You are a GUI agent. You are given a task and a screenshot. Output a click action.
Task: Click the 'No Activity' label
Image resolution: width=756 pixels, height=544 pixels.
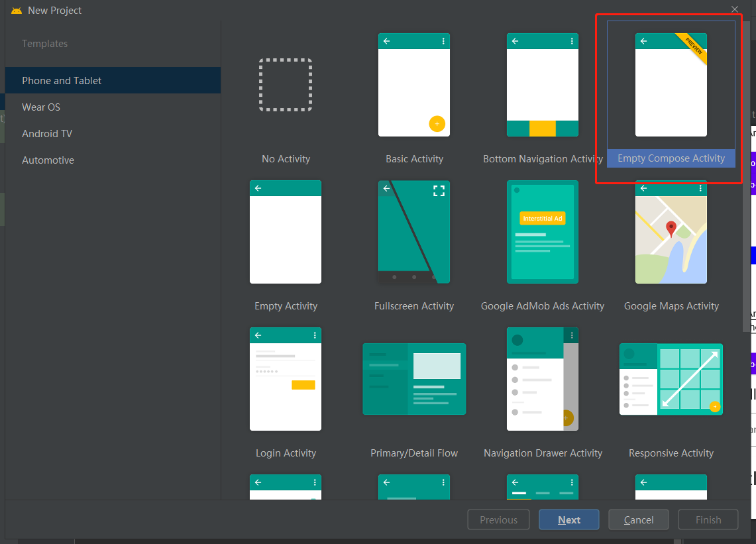pyautogui.click(x=286, y=158)
